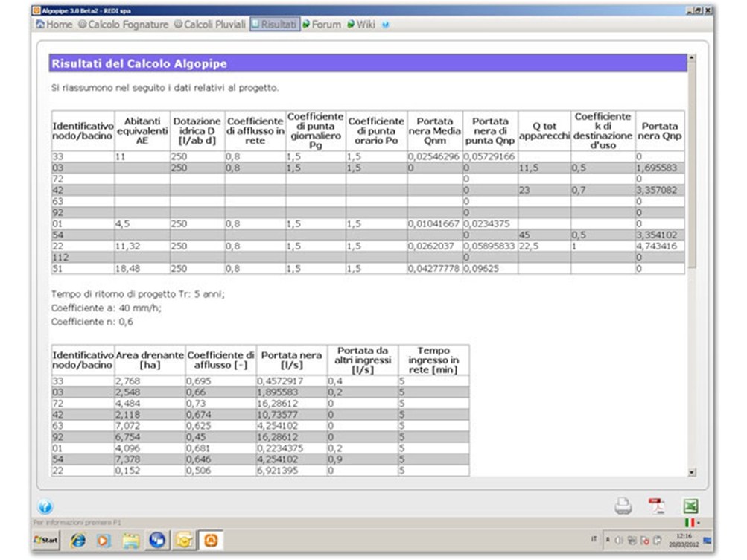Click the scrollbar down arrow
Image resolution: width=747 pixels, height=560 pixels.
(692, 471)
